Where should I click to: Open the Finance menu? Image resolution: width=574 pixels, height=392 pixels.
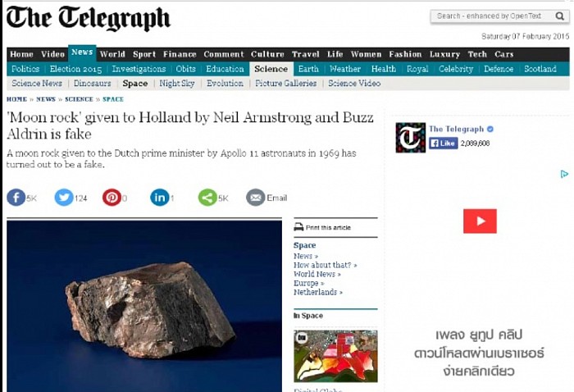[180, 54]
